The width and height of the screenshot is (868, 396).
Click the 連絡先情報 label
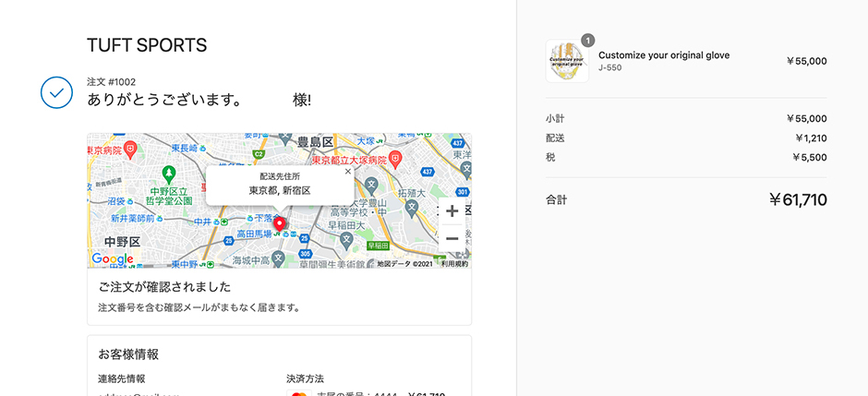tap(122, 378)
